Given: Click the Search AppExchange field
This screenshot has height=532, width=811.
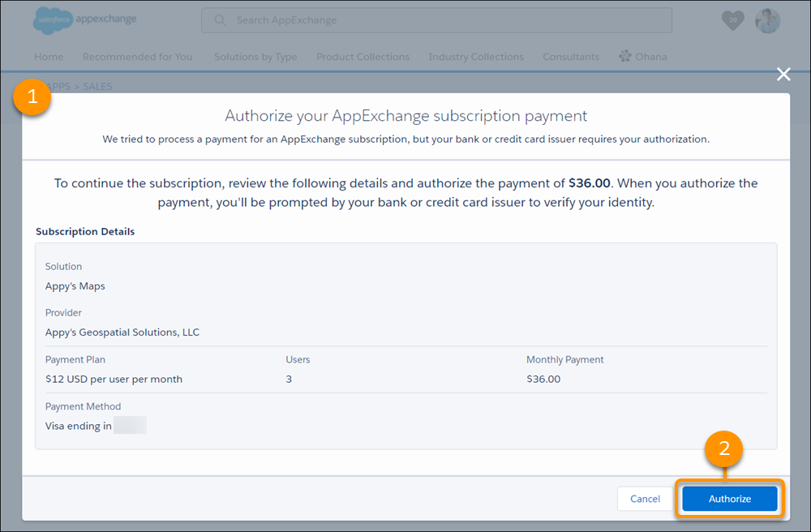Looking at the screenshot, I should tap(436, 20).
